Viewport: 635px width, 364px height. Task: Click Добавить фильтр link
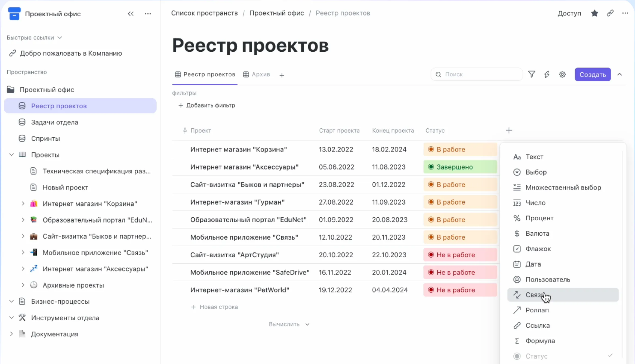(x=207, y=105)
